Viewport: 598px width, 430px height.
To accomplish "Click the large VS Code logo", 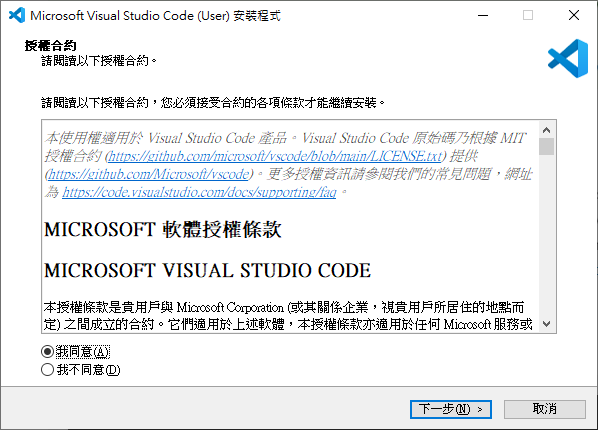I will pos(568,58).
